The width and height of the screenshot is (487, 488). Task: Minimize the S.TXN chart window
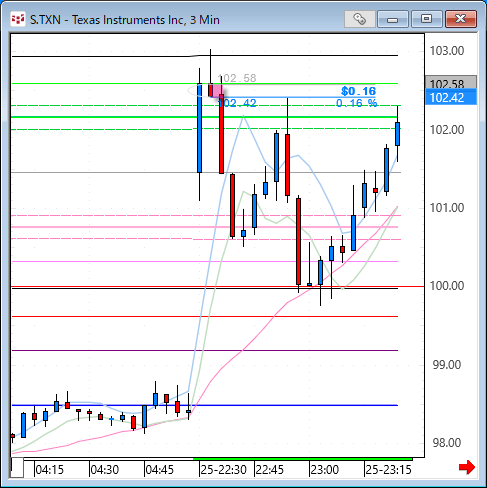(393, 19)
